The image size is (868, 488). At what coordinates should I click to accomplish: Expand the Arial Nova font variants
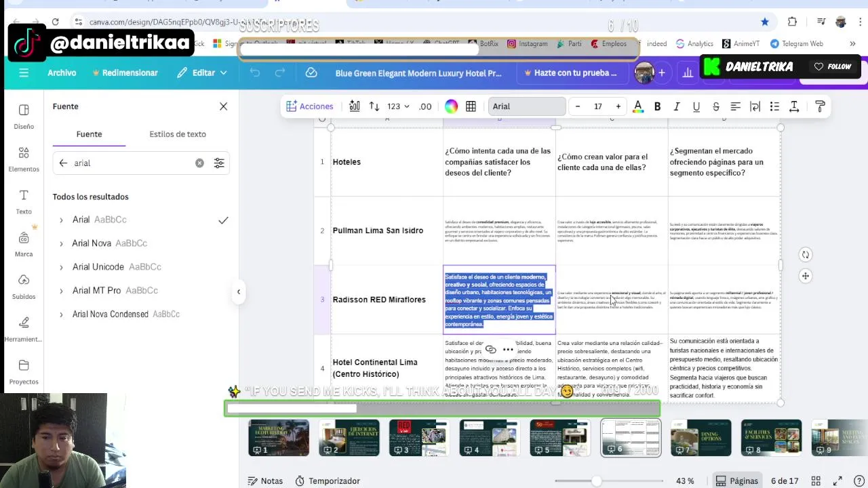pos(61,243)
